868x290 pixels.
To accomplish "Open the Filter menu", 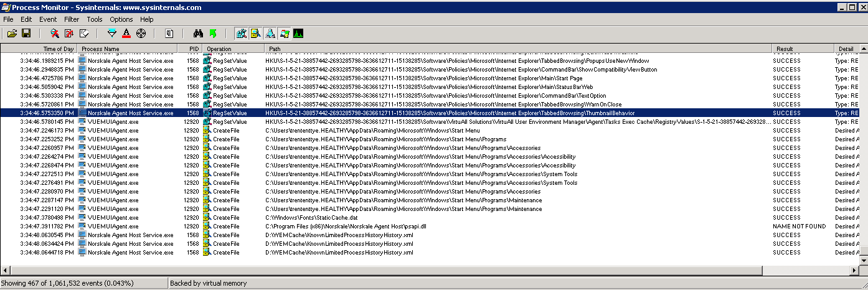I will pyautogui.click(x=72, y=19).
